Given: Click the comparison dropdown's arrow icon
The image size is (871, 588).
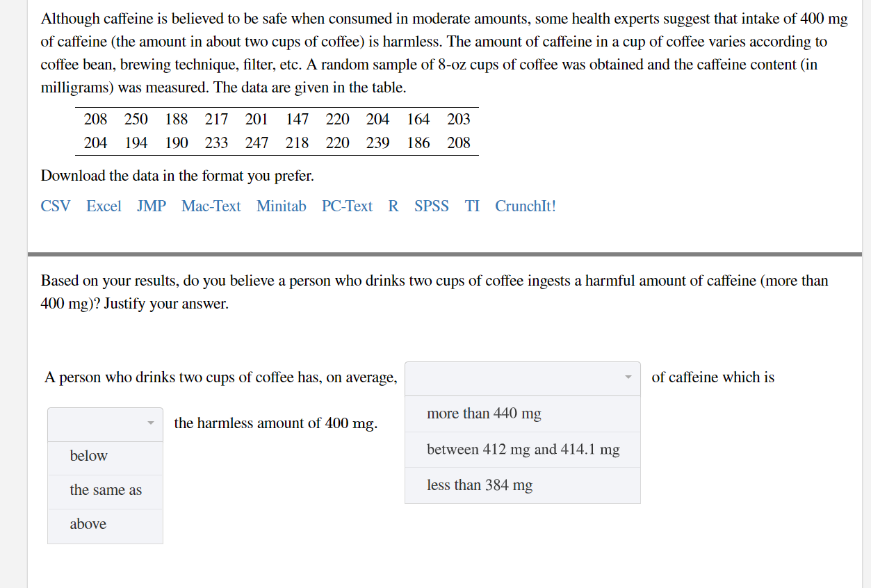Looking at the screenshot, I should pyautogui.click(x=152, y=423).
